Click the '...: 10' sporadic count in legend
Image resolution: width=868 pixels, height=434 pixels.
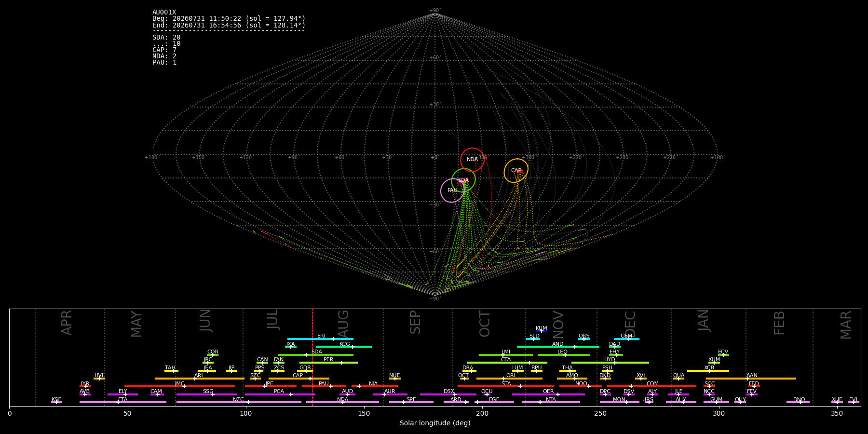(x=166, y=44)
